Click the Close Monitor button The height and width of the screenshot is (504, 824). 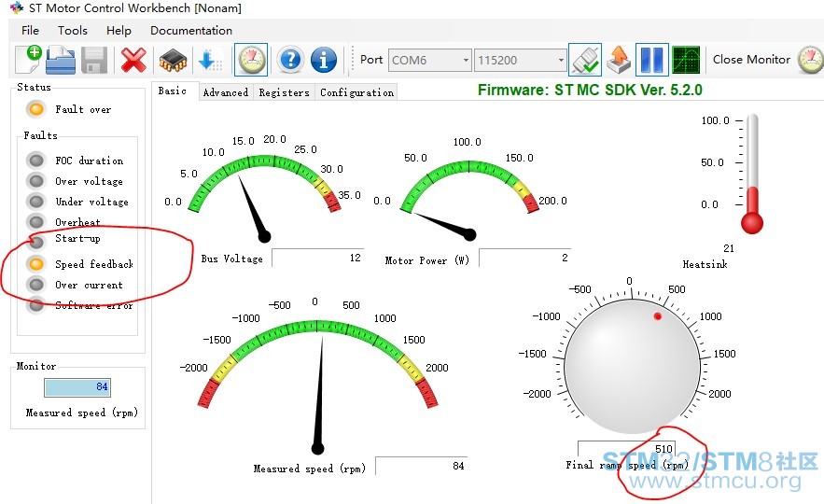point(751,60)
